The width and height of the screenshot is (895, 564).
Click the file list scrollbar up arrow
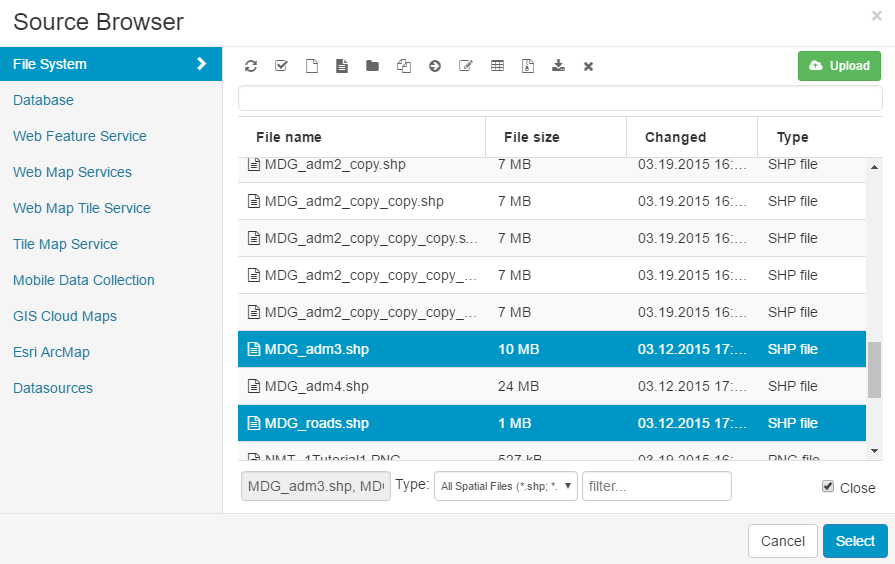[874, 167]
